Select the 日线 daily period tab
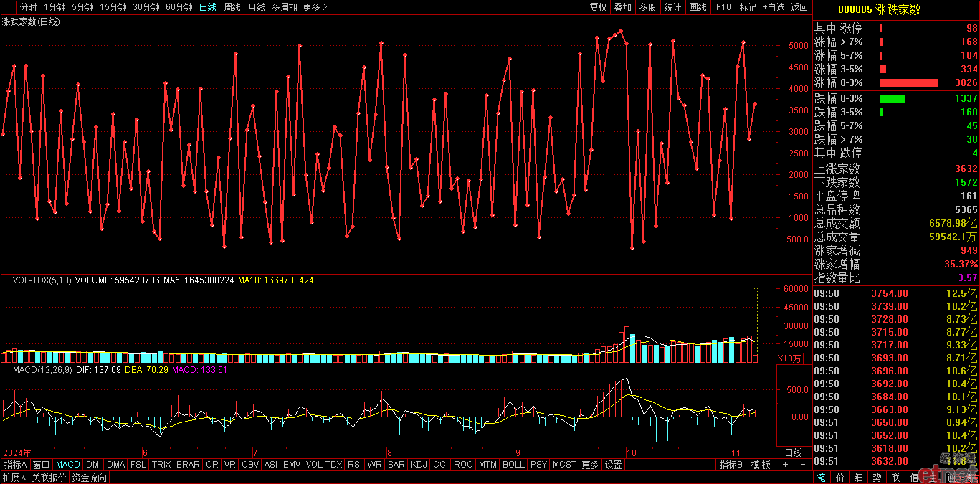Screen dimensions: 980x484 (207, 7)
